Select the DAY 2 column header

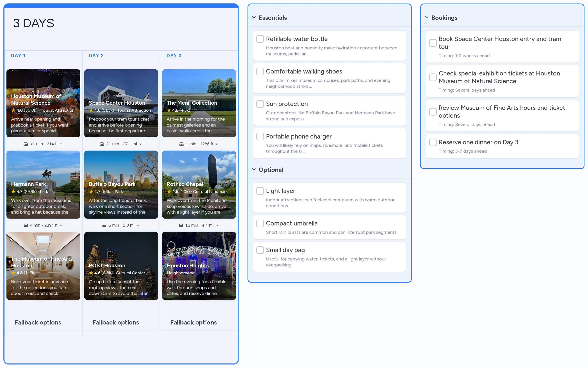pyautogui.click(x=96, y=55)
